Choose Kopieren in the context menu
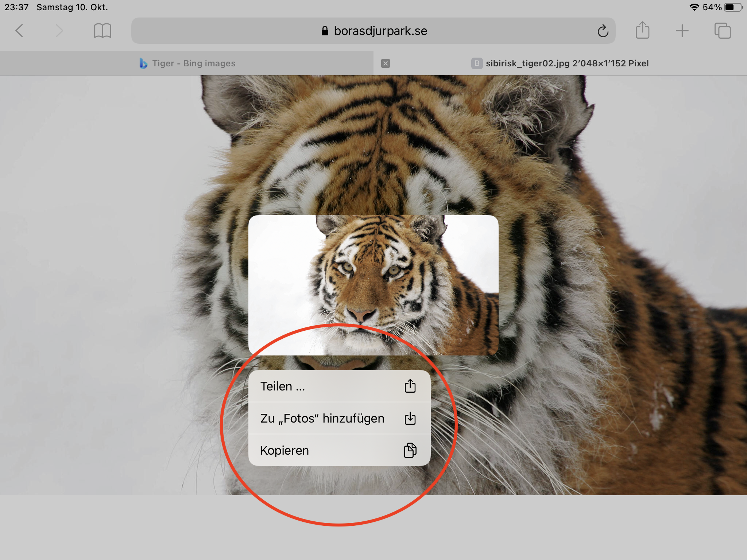Image resolution: width=747 pixels, height=560 pixels. 339,450
